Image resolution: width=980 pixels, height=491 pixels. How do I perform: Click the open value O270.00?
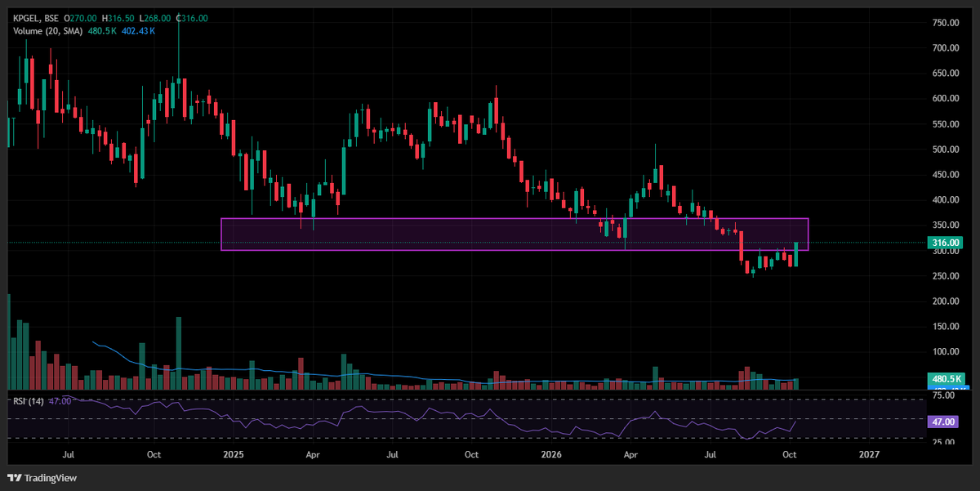(x=82, y=18)
